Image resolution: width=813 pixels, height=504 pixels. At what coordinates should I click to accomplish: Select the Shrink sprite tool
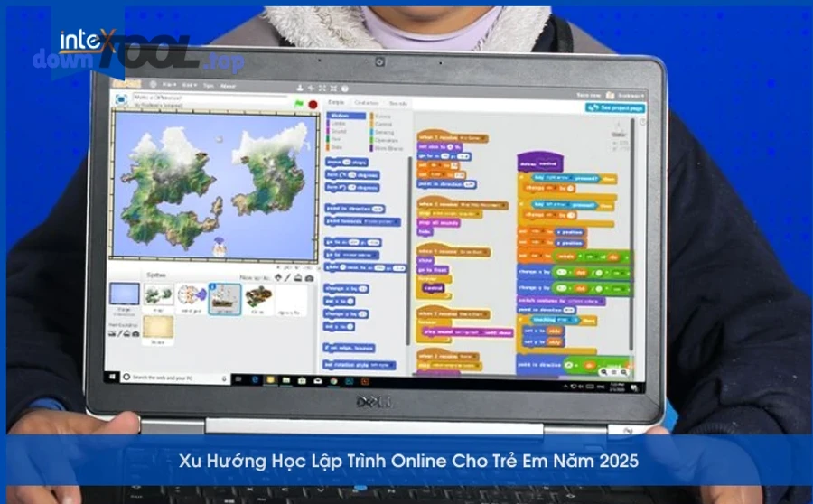point(333,89)
